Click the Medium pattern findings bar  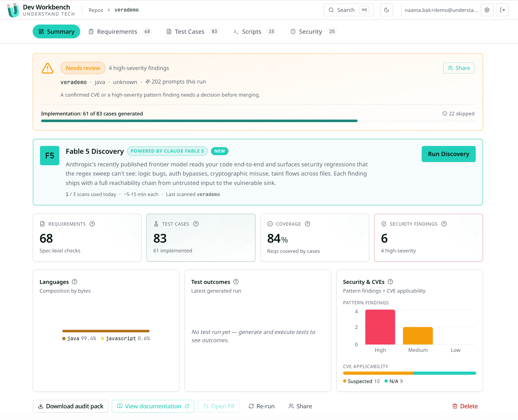418,336
